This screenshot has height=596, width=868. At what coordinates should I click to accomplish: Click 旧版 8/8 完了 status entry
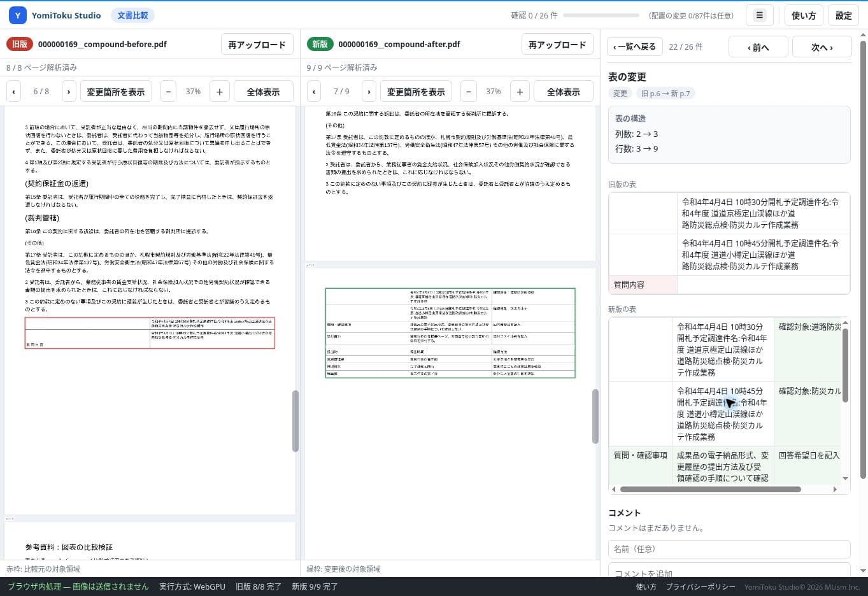pos(259,587)
